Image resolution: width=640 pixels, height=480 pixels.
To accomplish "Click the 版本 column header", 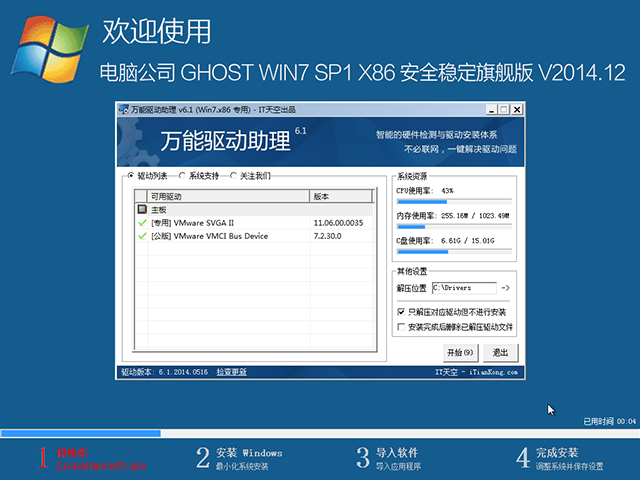I will [x=341, y=196].
